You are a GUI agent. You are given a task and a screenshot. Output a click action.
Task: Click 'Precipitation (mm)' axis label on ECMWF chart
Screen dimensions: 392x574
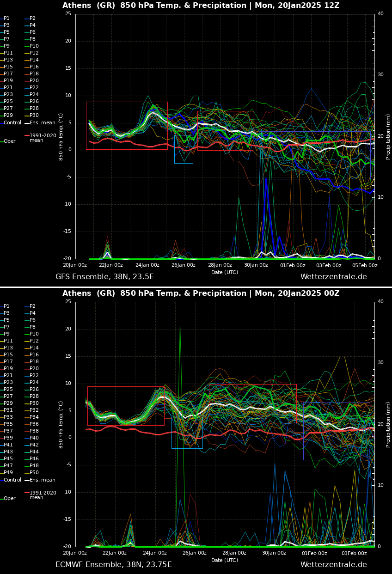[388, 424]
